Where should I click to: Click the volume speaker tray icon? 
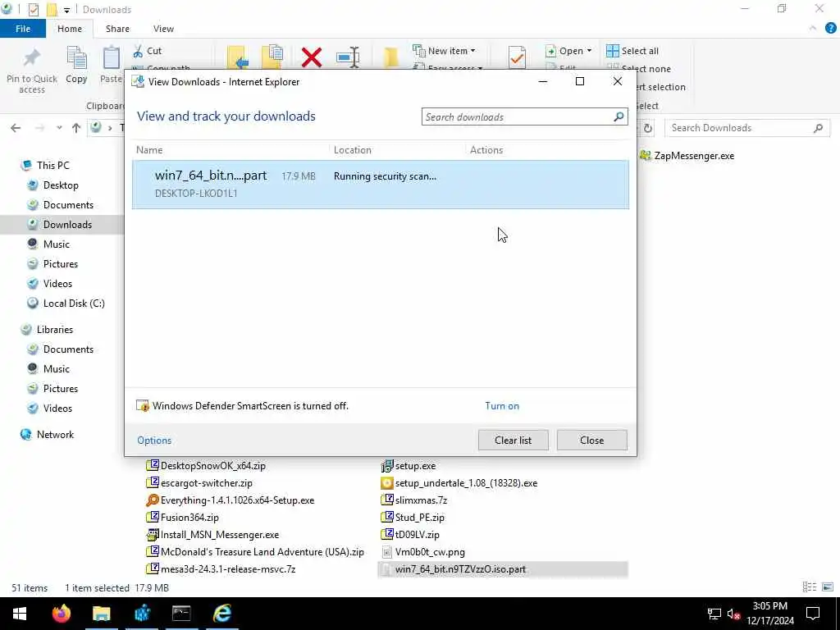click(x=733, y=614)
